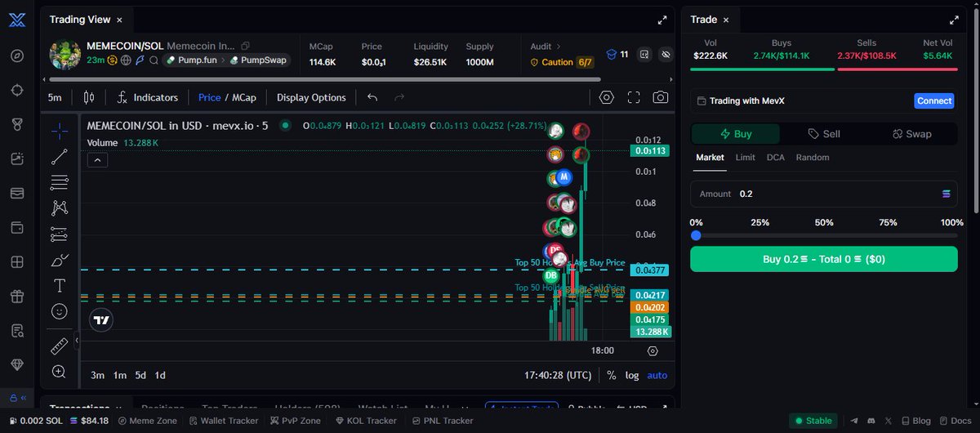The width and height of the screenshot is (980, 433).
Task: Switch to the Limit order tab
Action: coord(745,157)
